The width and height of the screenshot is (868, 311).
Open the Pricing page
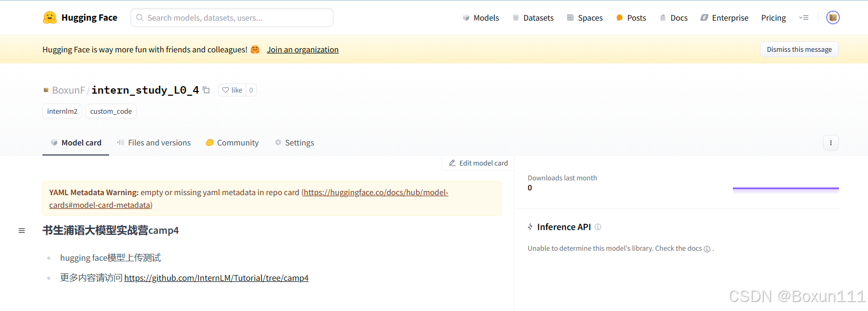tap(773, 17)
